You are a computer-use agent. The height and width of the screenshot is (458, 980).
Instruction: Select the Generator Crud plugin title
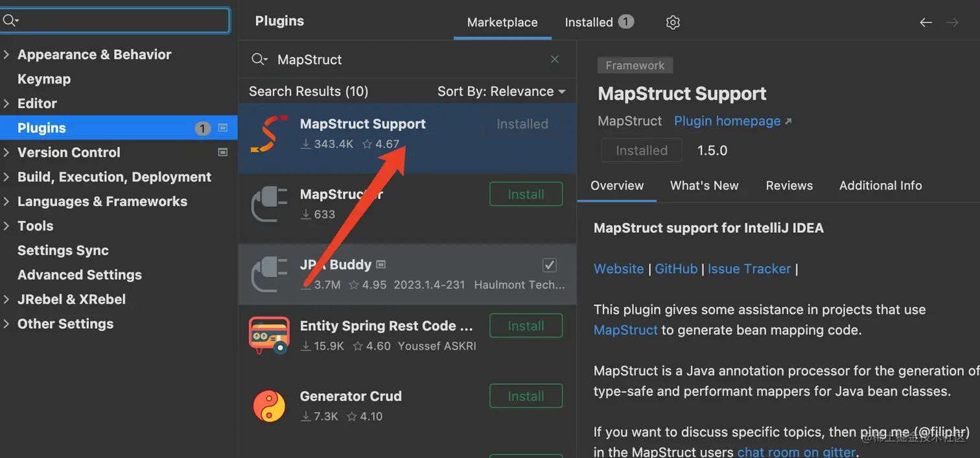[351, 396]
